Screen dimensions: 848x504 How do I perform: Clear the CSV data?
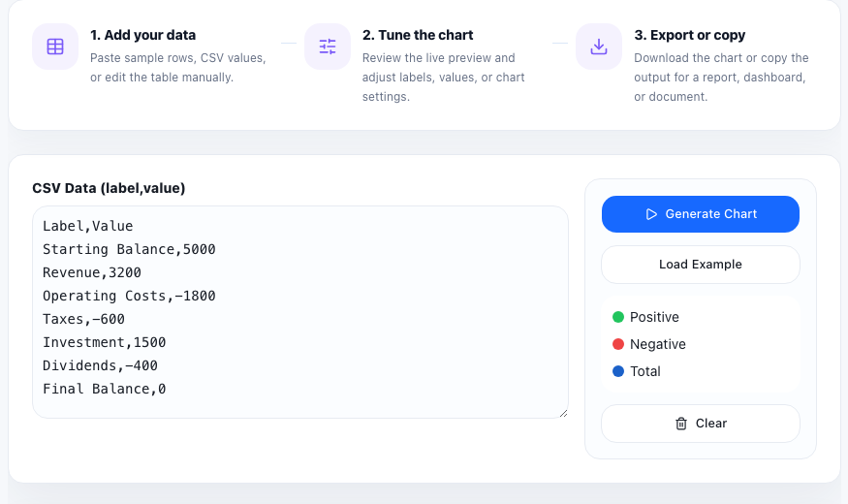click(x=701, y=424)
